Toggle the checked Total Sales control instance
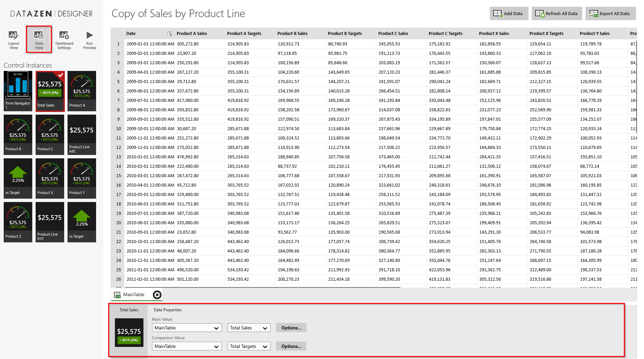644x359 pixels. 50,91
